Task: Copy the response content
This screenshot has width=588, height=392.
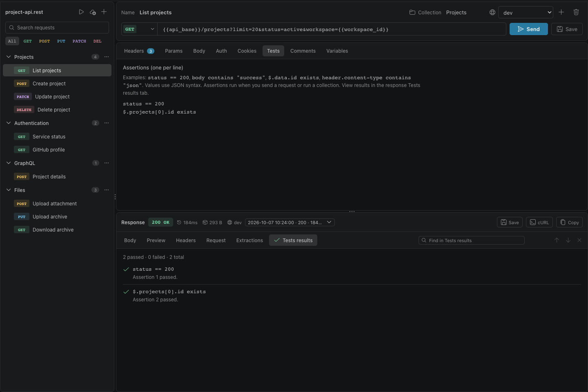Action: pyautogui.click(x=569, y=222)
